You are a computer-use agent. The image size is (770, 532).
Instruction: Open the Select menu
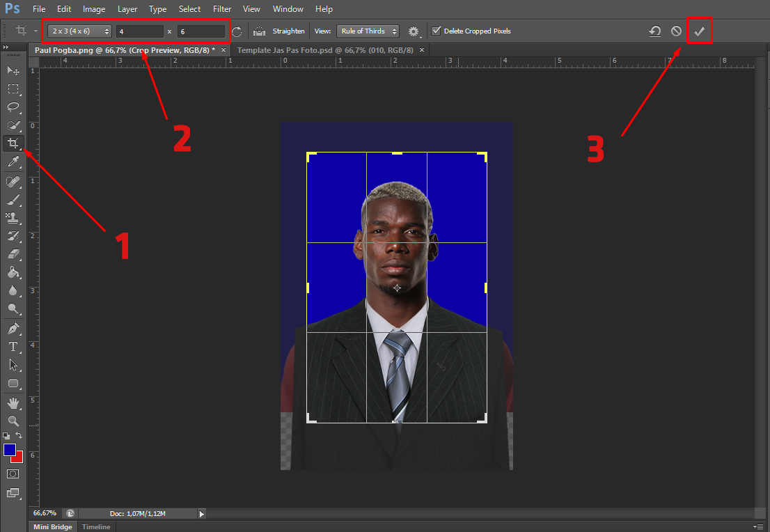click(189, 9)
